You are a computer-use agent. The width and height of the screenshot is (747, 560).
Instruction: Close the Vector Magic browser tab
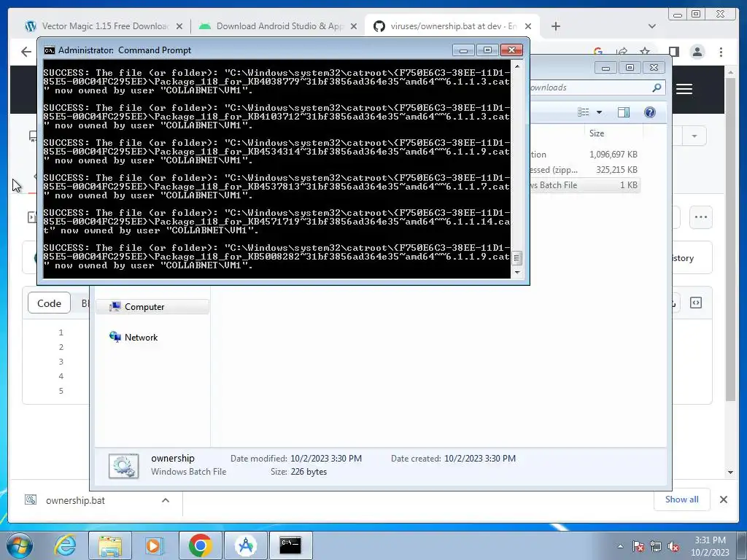coord(179,27)
